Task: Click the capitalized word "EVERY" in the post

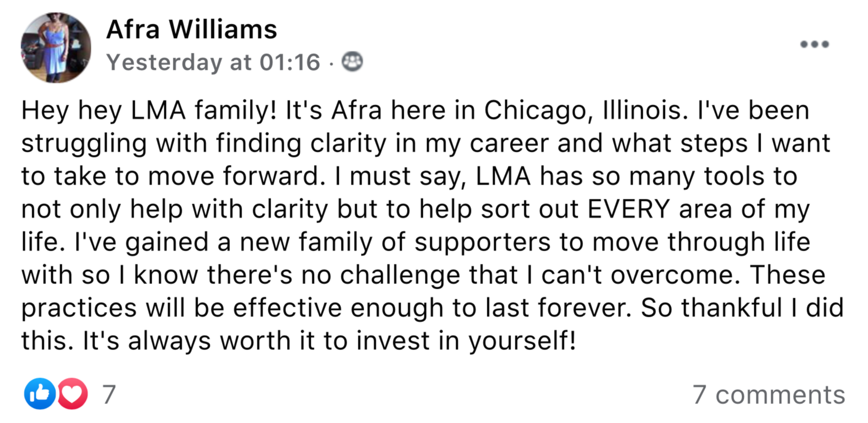Action: 629,209
